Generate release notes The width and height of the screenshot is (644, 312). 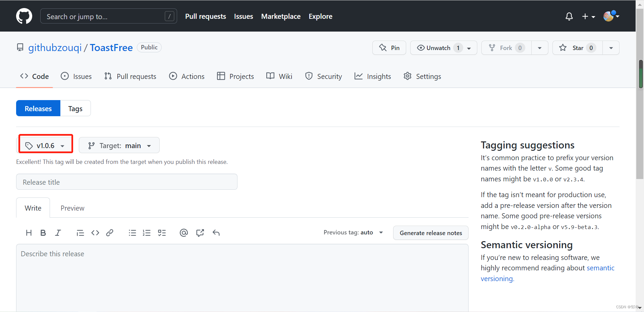point(431,233)
